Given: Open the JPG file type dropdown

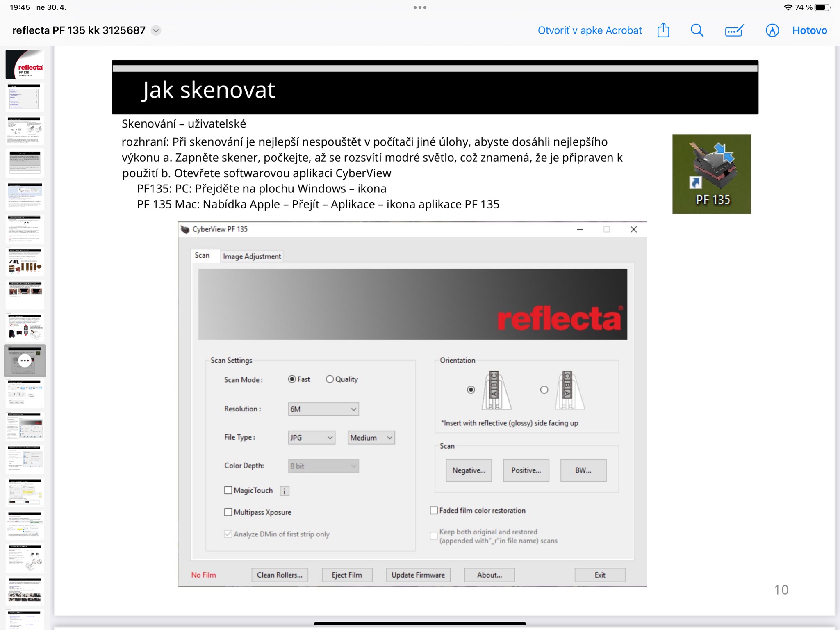Looking at the screenshot, I should click(x=311, y=438).
